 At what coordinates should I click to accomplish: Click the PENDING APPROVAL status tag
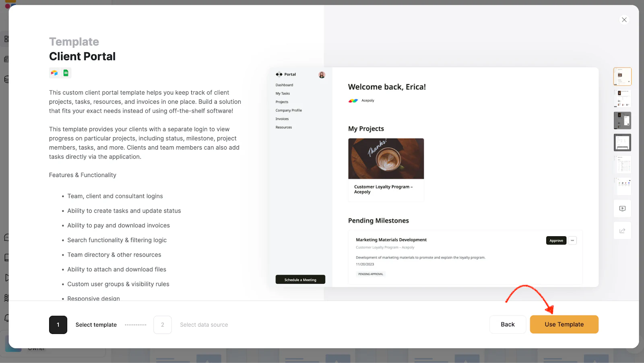371,274
